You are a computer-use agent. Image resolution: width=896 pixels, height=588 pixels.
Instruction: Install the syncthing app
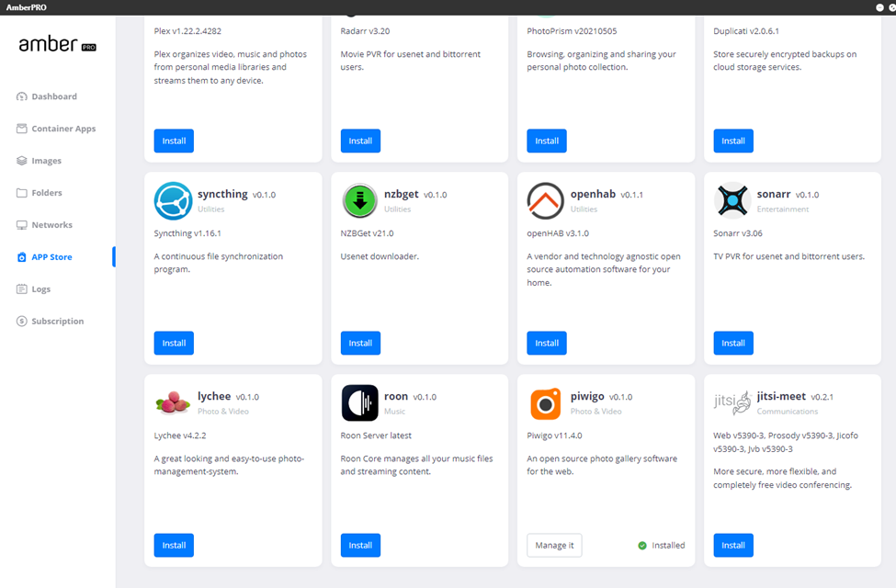(174, 344)
